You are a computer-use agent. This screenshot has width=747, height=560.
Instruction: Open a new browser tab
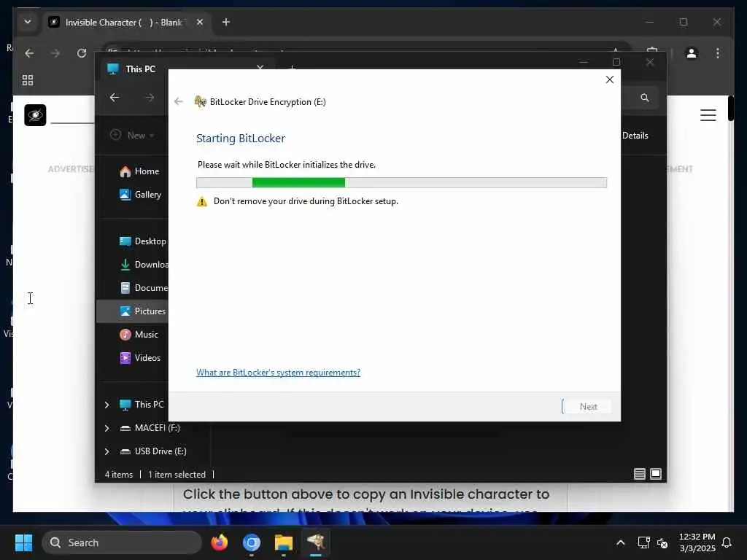click(226, 22)
